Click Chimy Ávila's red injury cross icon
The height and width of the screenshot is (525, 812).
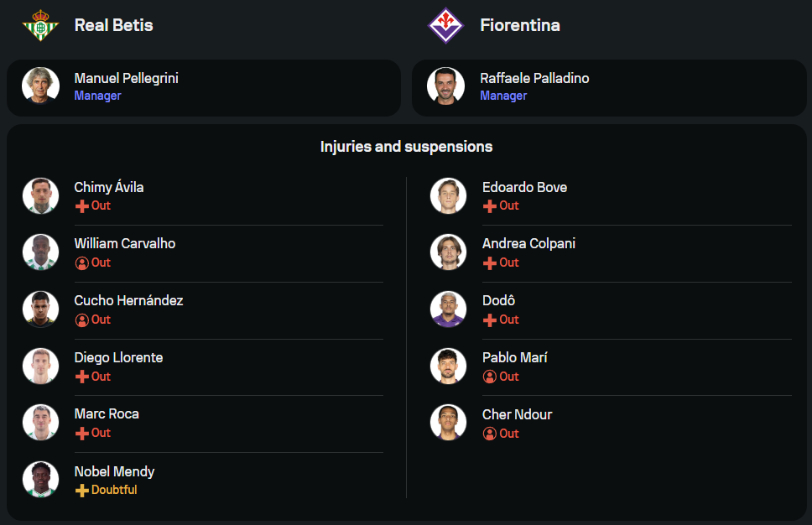click(82, 205)
